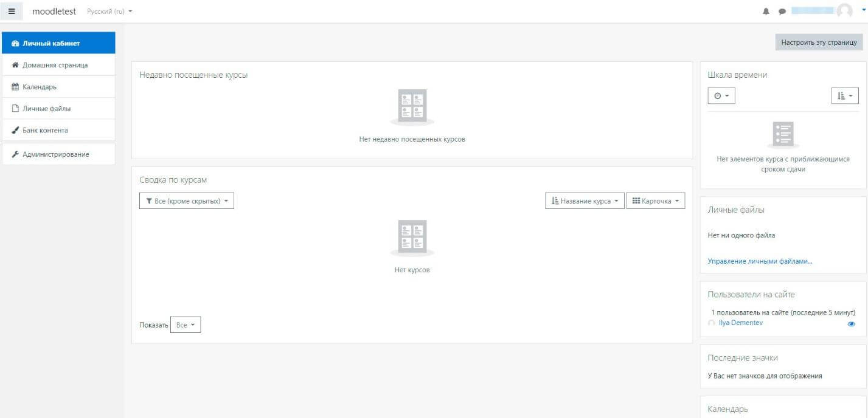Screen dimensions: 868x418
Task: Click the Личные файлы block title
Action: (736, 210)
